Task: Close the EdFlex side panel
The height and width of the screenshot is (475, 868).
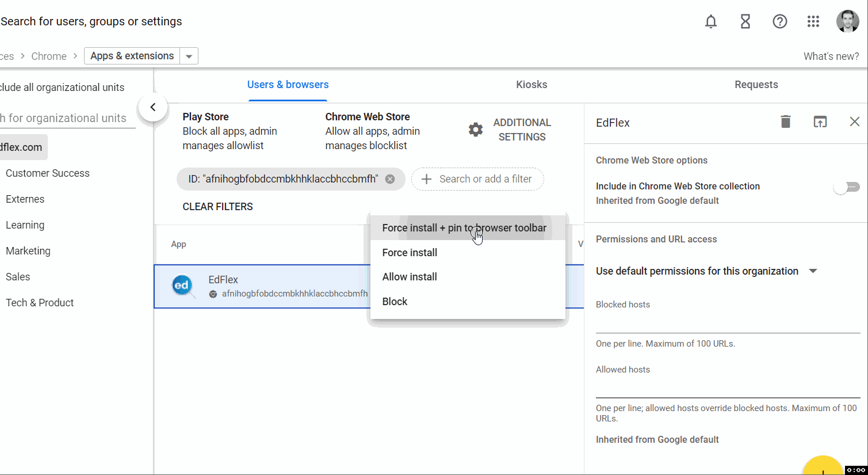Action: [x=855, y=121]
